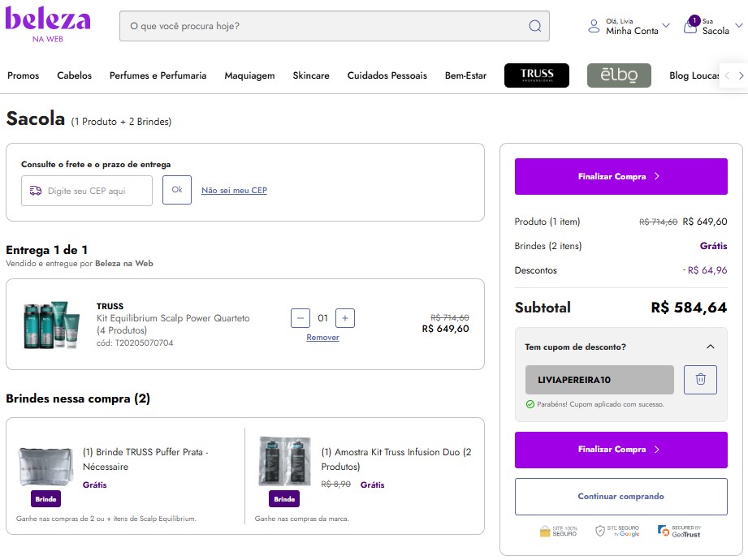Expand the Minha Conta dropdown
The width and height of the screenshot is (748, 560).
[666, 26]
